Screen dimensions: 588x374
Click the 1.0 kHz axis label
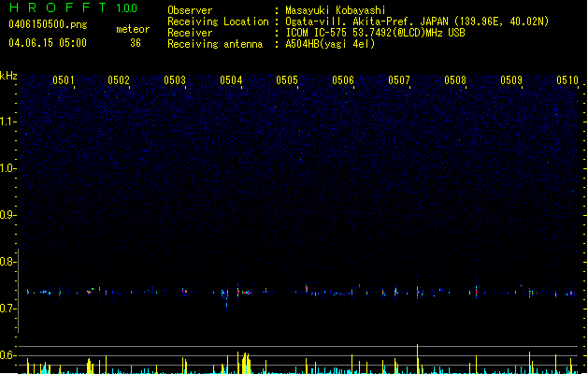point(7,168)
